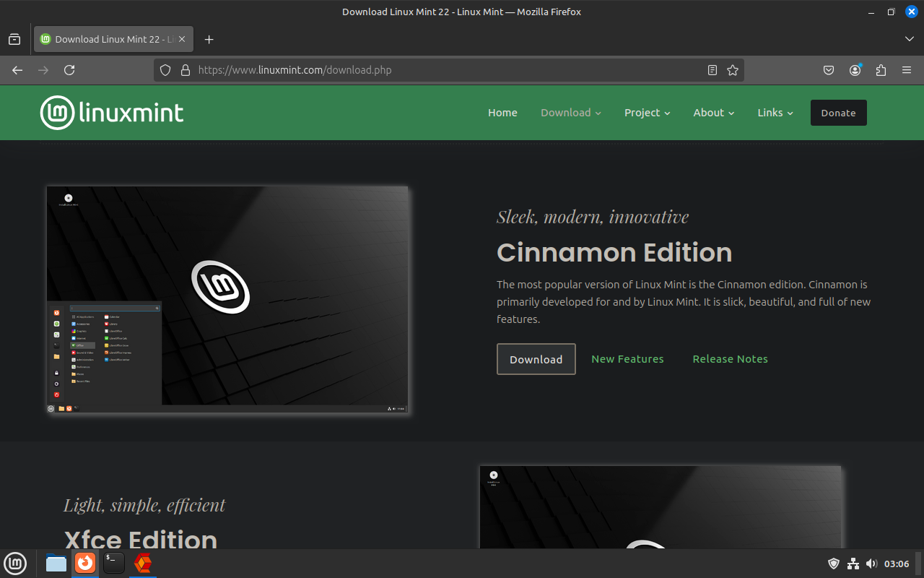The image size is (924, 578).
Task: Select Home in the site navigation
Action: [502, 113]
